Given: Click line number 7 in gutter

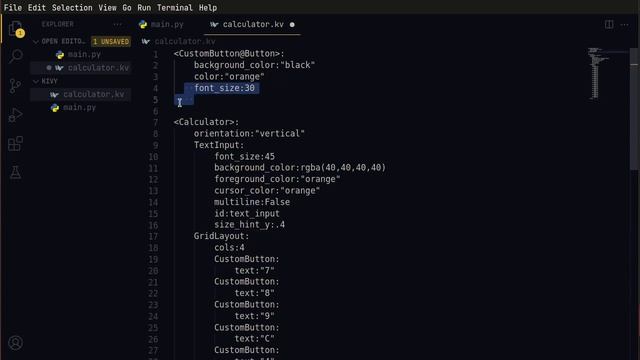Looking at the screenshot, I should (156, 122).
